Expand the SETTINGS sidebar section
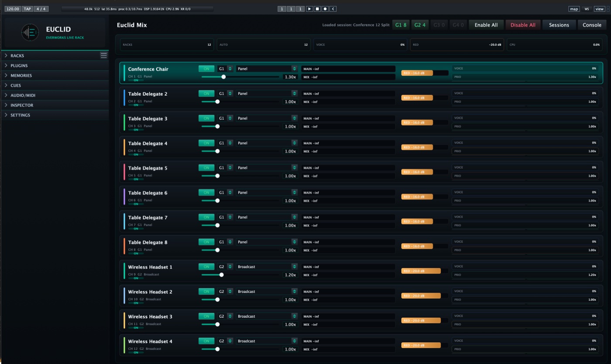611x364 pixels. click(55, 115)
